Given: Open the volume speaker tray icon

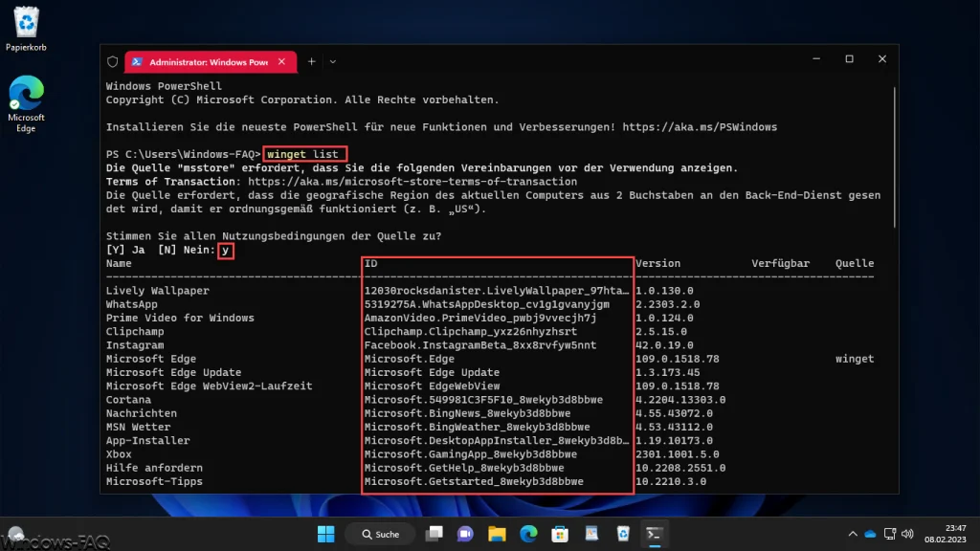Looking at the screenshot, I should [x=907, y=534].
